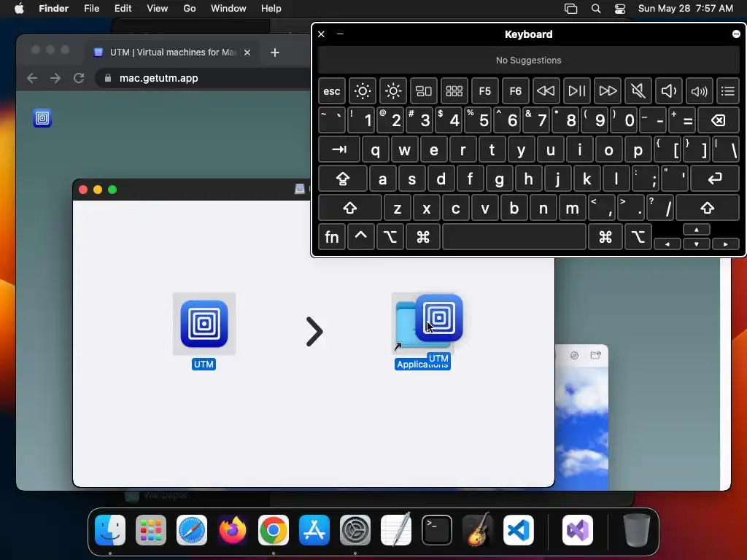
Task: Open the Go menu
Action: tap(190, 9)
